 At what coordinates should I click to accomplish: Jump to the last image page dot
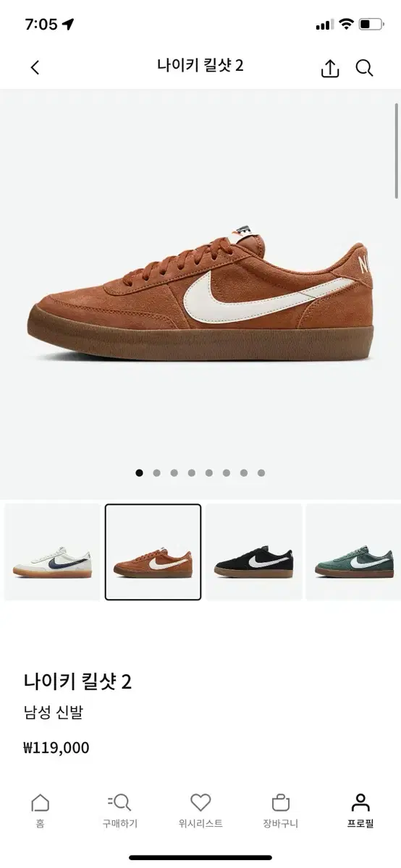tap(261, 473)
